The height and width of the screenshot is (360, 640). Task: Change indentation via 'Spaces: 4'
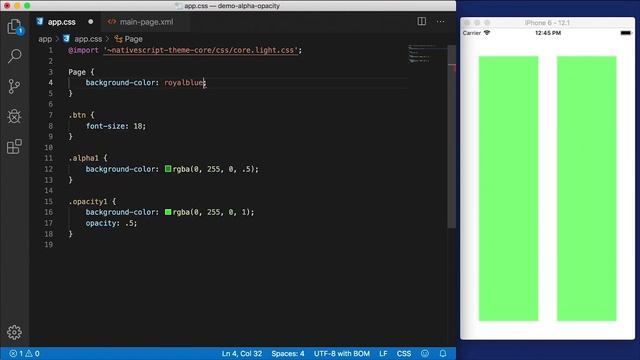tap(288, 353)
